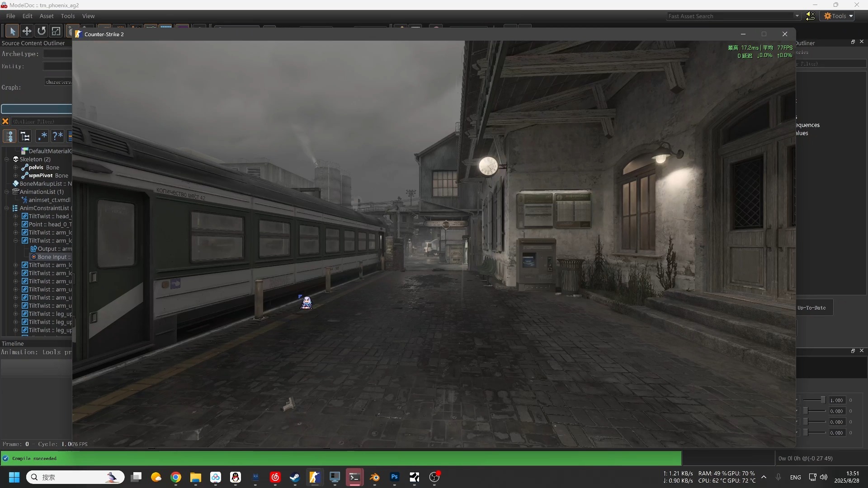
Task: Select the Skeleton skull icon
Action: tap(16, 160)
